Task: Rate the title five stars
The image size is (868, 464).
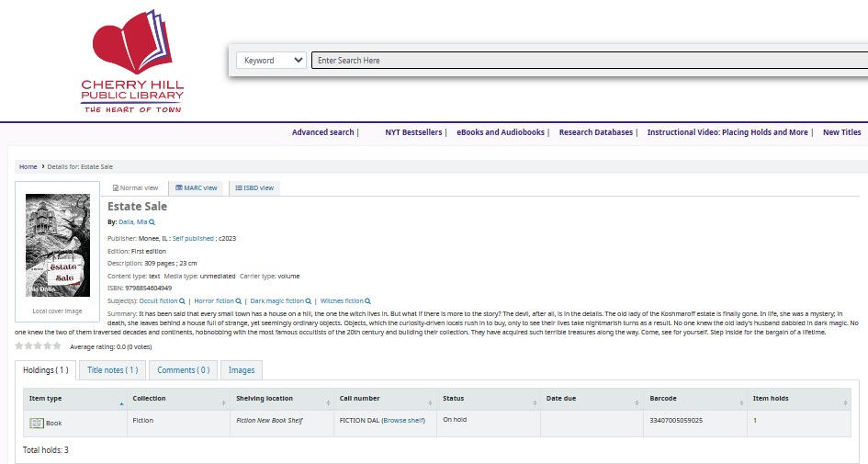Action: [57, 346]
